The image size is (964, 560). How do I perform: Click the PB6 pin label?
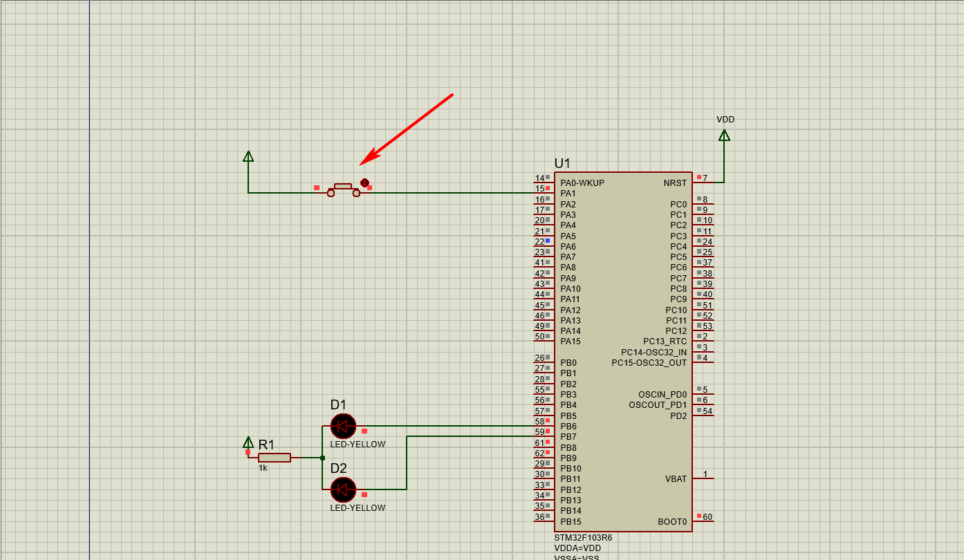568,427
